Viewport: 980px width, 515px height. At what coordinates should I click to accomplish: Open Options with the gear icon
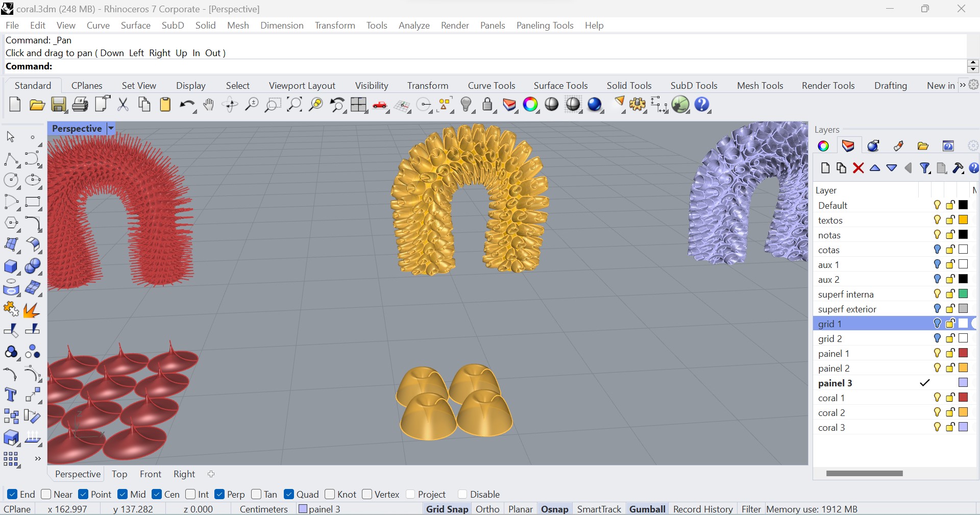click(x=638, y=105)
